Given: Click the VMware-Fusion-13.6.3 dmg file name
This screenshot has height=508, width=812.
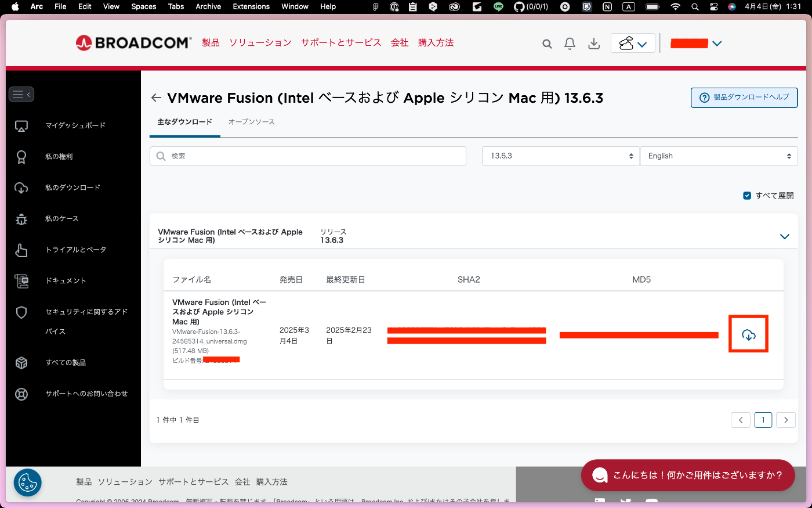Looking at the screenshot, I should [209, 337].
